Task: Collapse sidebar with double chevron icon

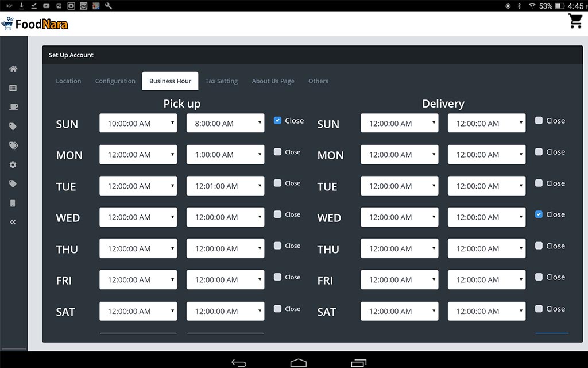Action: click(x=13, y=222)
